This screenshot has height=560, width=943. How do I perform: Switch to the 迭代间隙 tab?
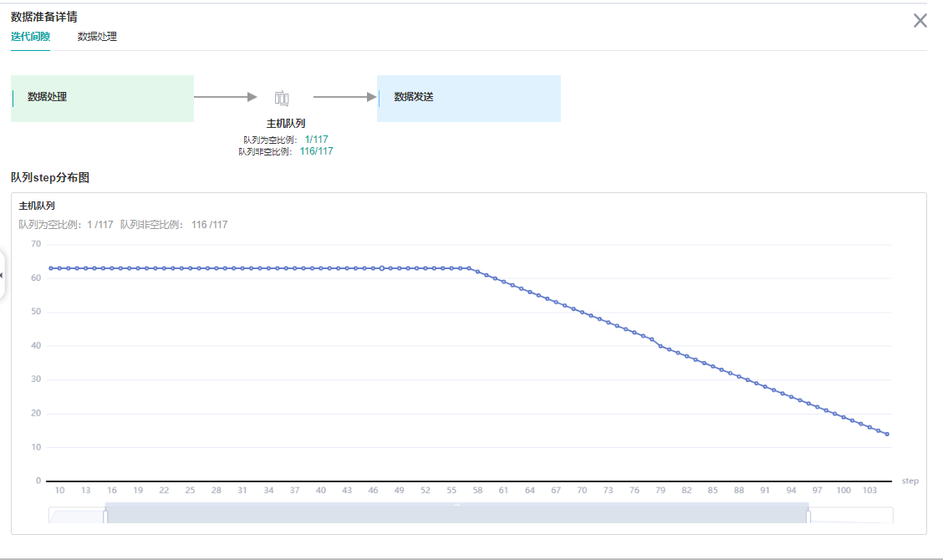click(x=30, y=37)
